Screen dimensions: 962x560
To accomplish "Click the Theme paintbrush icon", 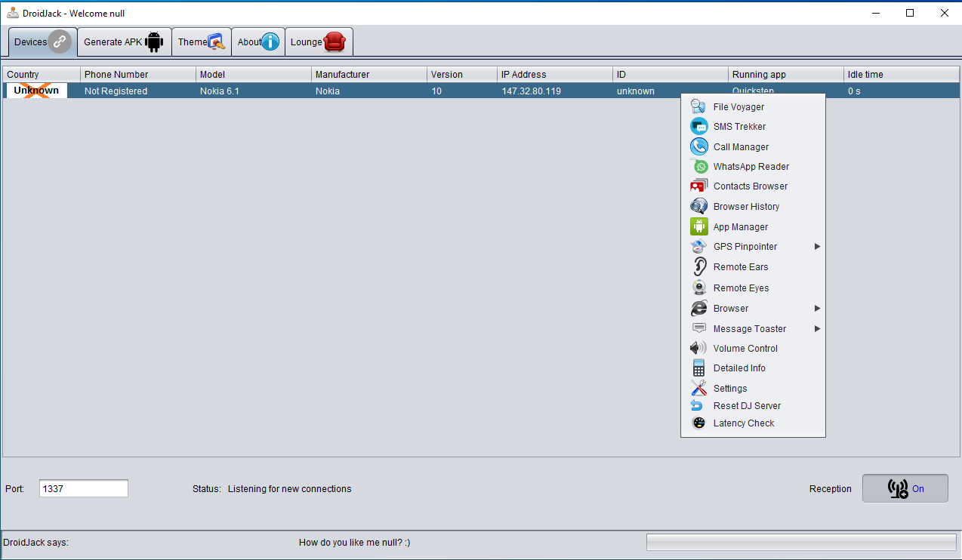I will [217, 42].
